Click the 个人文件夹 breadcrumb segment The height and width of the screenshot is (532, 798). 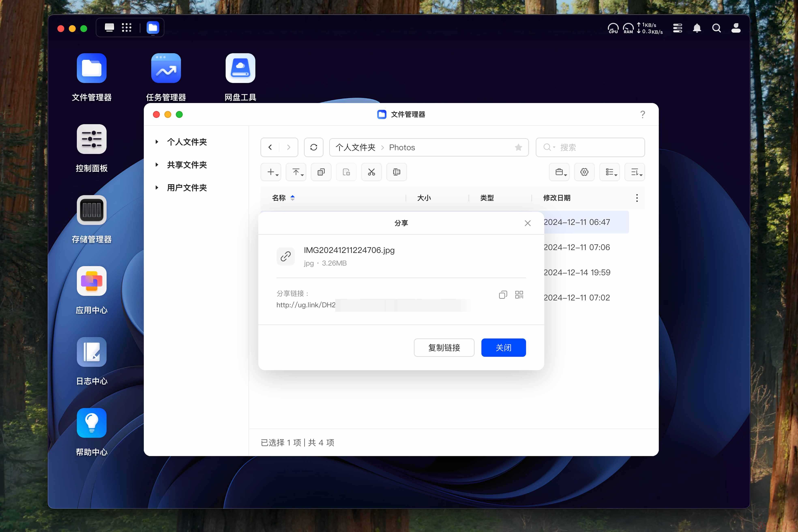355,147
